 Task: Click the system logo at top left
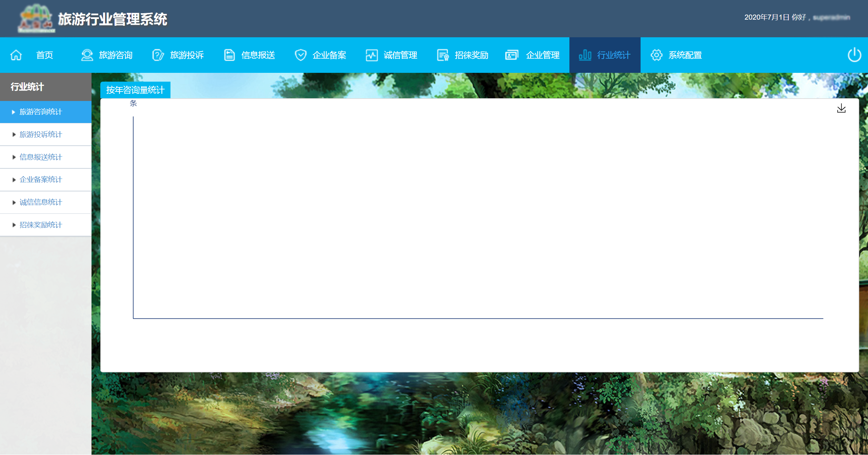pos(36,18)
